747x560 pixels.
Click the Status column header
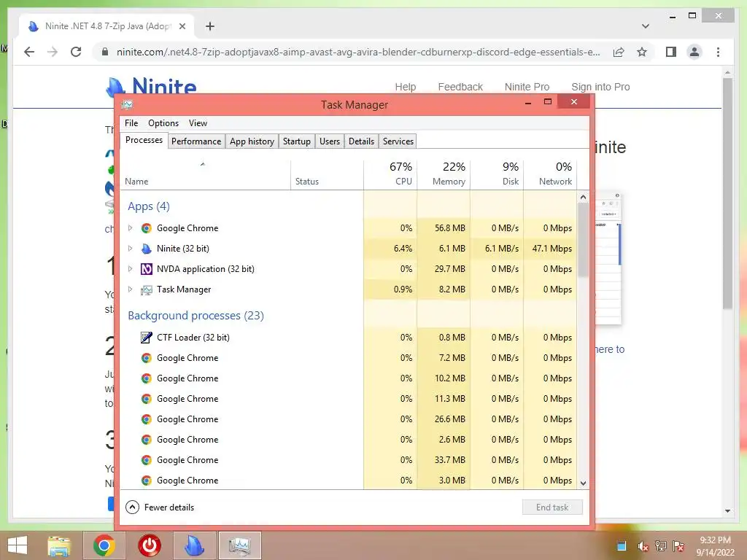tap(328, 174)
